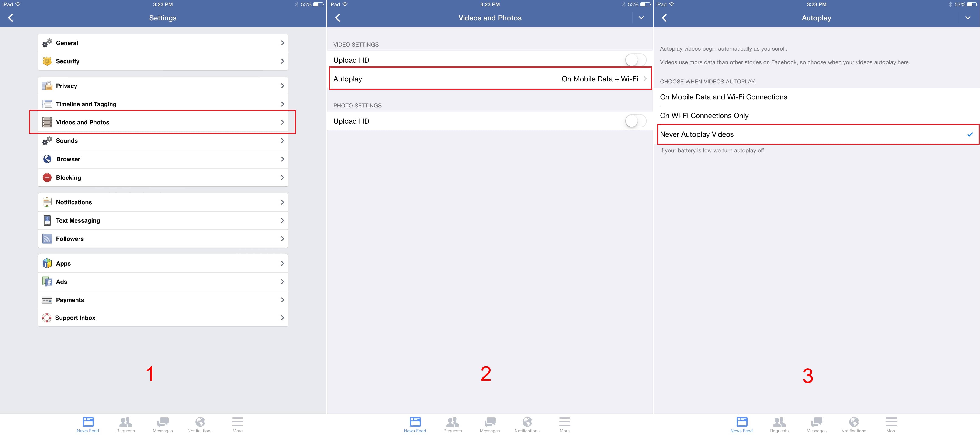The image size is (980, 435).
Task: Open Support Inbox label
Action: pos(75,318)
